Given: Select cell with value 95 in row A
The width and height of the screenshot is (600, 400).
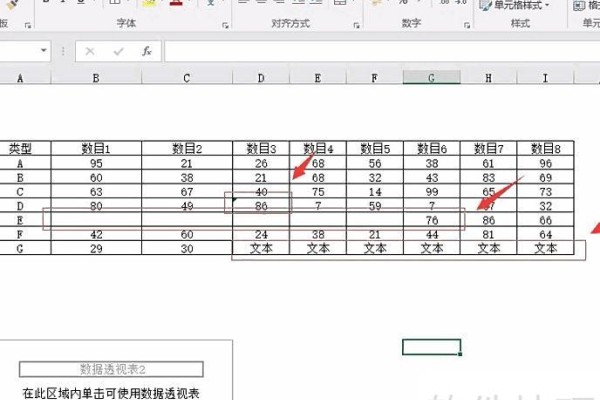Looking at the screenshot, I should (96, 163).
